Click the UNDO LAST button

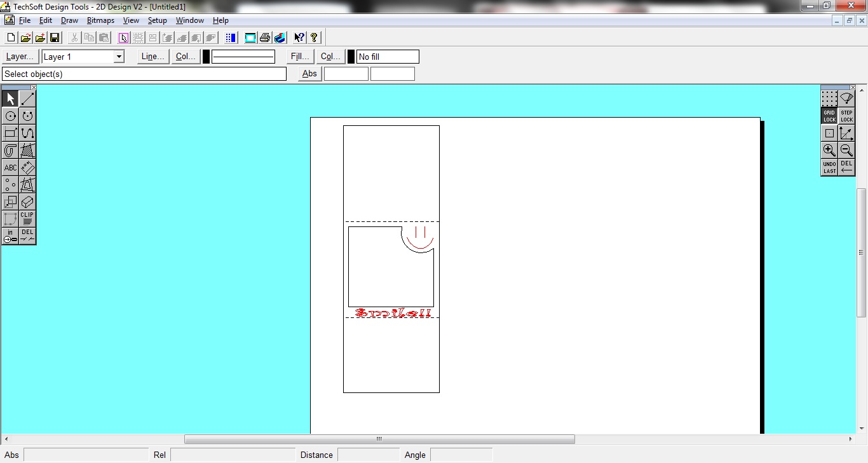click(829, 167)
